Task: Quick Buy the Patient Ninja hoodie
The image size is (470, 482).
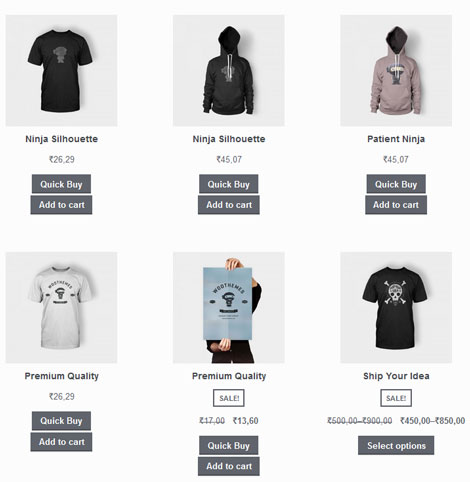Action: 396,184
